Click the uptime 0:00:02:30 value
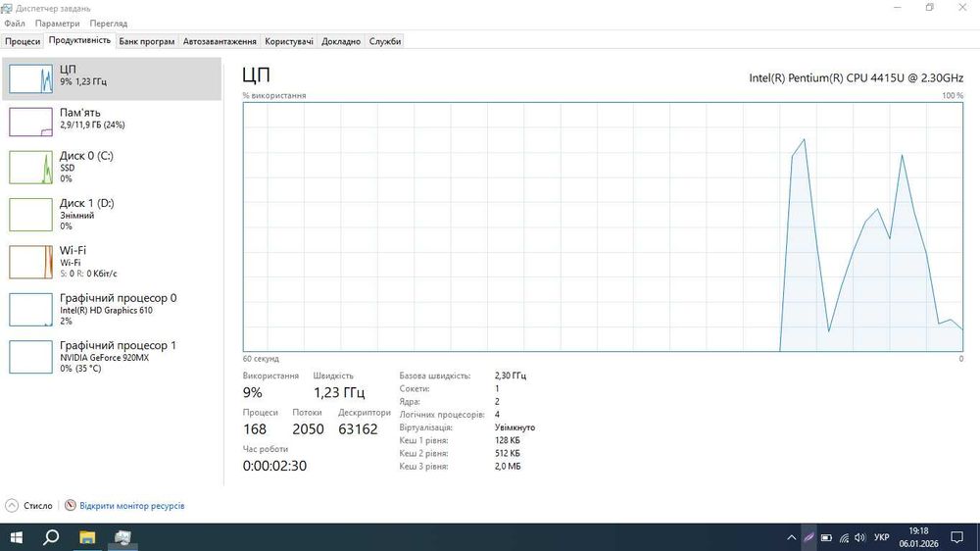980x551 pixels. point(274,466)
